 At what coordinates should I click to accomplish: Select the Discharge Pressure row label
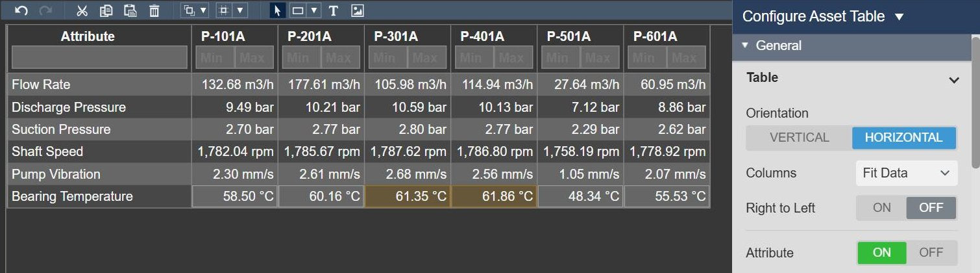(x=69, y=107)
